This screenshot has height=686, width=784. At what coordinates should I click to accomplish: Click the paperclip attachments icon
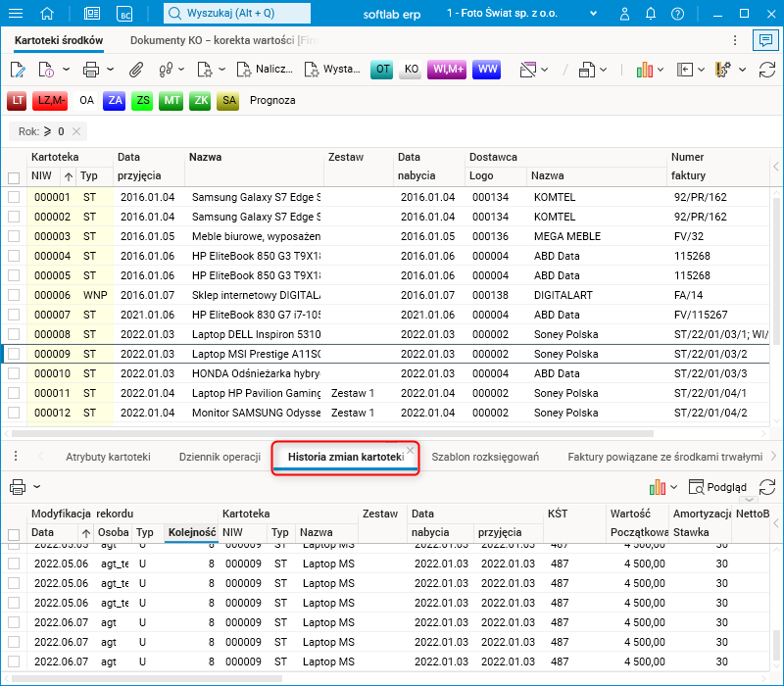pos(136,70)
